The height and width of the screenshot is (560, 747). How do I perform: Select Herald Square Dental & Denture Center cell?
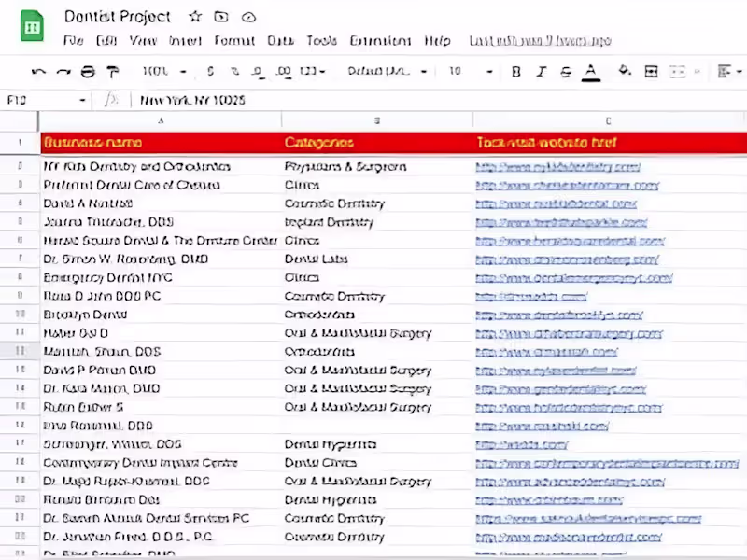click(x=161, y=241)
